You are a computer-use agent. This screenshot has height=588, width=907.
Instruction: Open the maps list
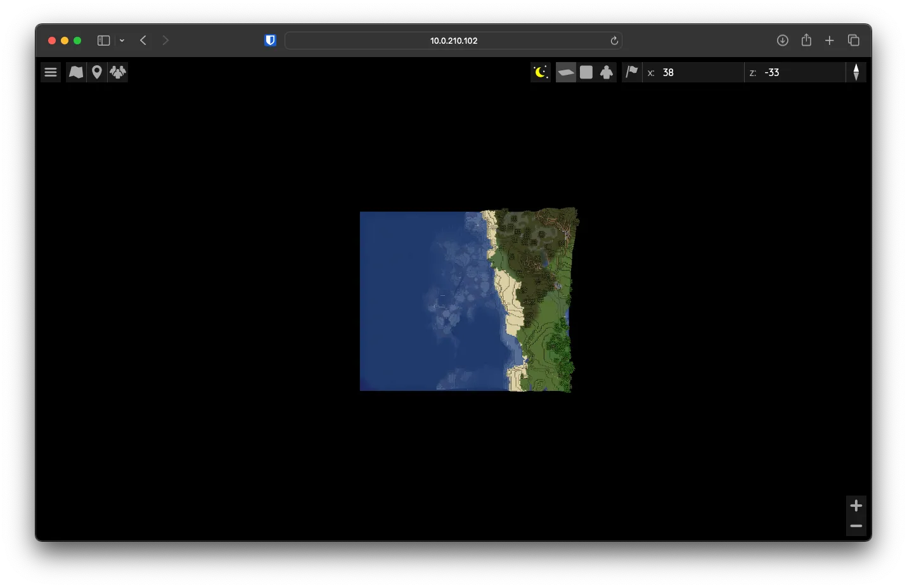(x=76, y=72)
